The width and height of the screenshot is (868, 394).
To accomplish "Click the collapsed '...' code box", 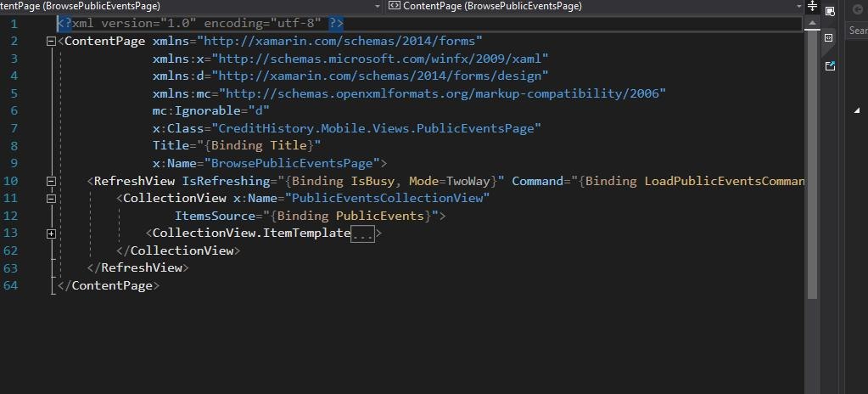I will tap(363, 234).
